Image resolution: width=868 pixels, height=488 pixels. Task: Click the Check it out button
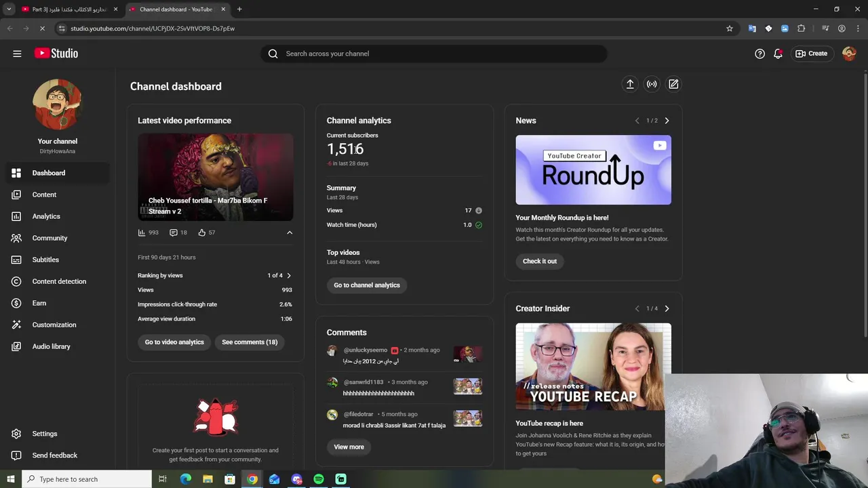coord(540,261)
